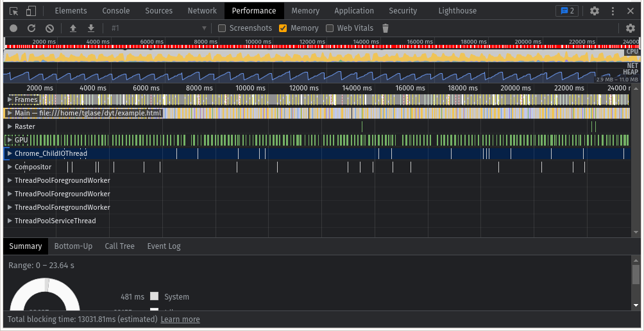Enable the Web Vitals checkbox
Image resolution: width=644 pixels, height=331 pixels.
pos(330,28)
